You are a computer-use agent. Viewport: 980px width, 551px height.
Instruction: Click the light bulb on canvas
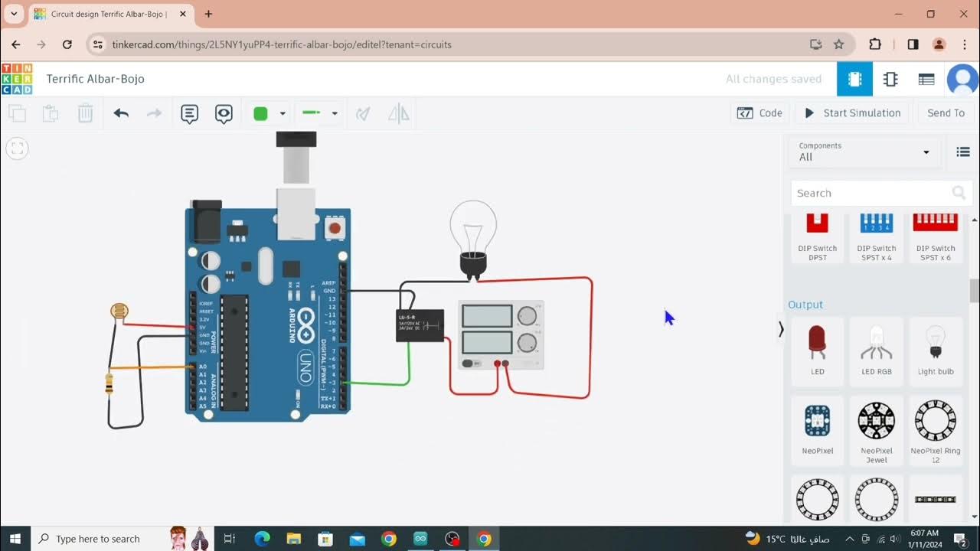[x=473, y=239]
